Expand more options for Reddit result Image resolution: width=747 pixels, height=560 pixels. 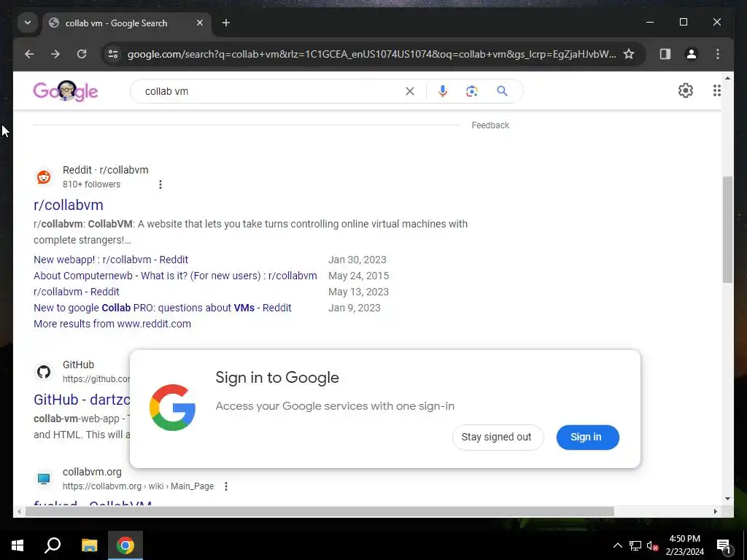click(160, 184)
